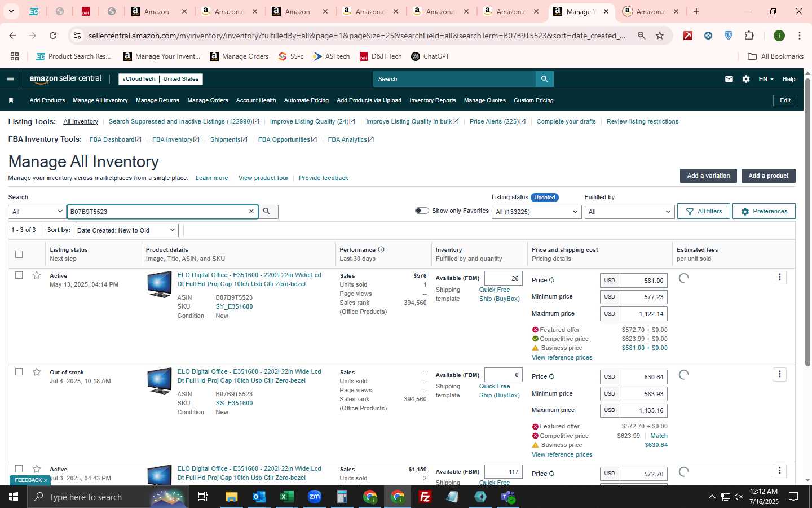
Task: Edit available quantity field showing 26
Action: (x=504, y=278)
